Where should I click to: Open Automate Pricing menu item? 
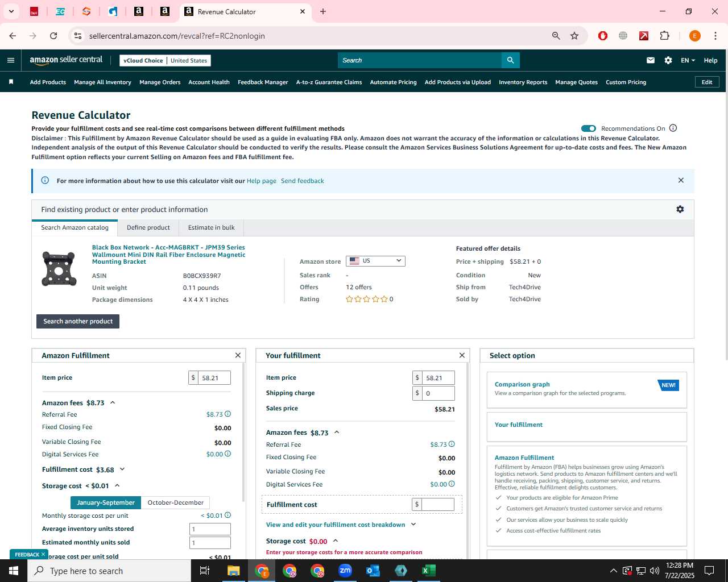393,82
